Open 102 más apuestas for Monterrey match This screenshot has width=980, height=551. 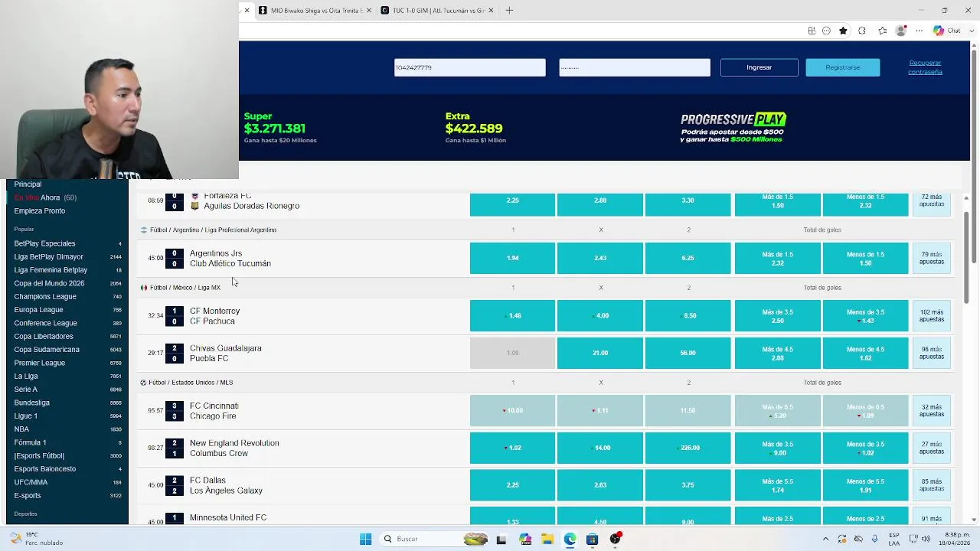[x=932, y=315]
